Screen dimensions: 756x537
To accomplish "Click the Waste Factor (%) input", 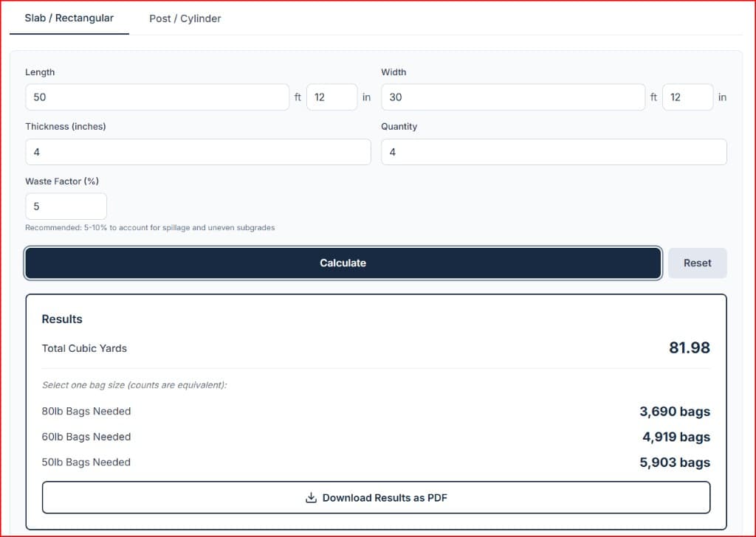I will pyautogui.click(x=66, y=207).
